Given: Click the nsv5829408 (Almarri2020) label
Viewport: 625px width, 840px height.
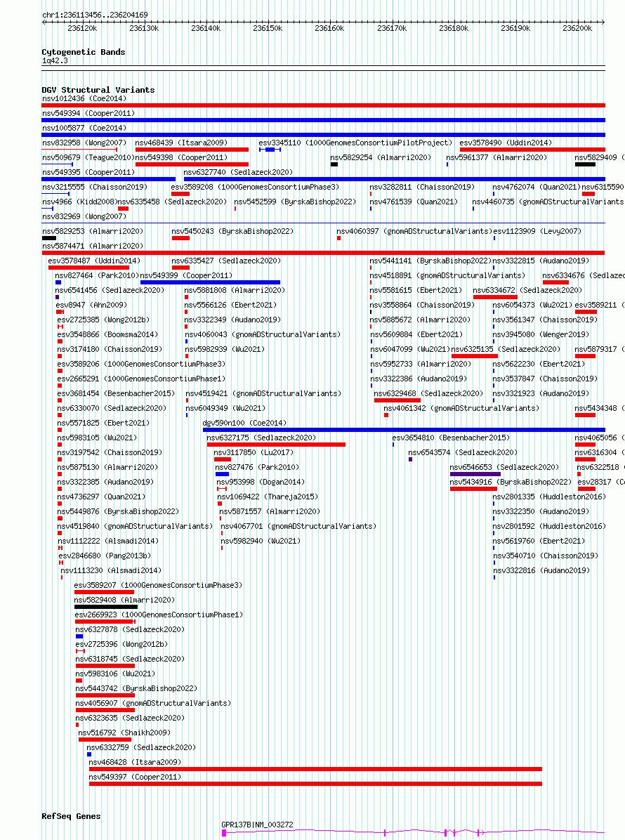Looking at the screenshot, I should click(x=124, y=600).
